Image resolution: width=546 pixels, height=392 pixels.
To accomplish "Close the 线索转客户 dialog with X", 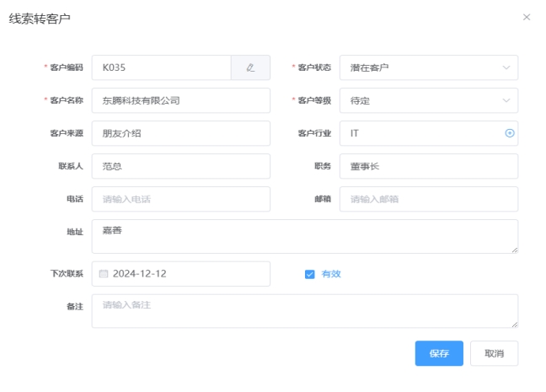I will 527,17.
